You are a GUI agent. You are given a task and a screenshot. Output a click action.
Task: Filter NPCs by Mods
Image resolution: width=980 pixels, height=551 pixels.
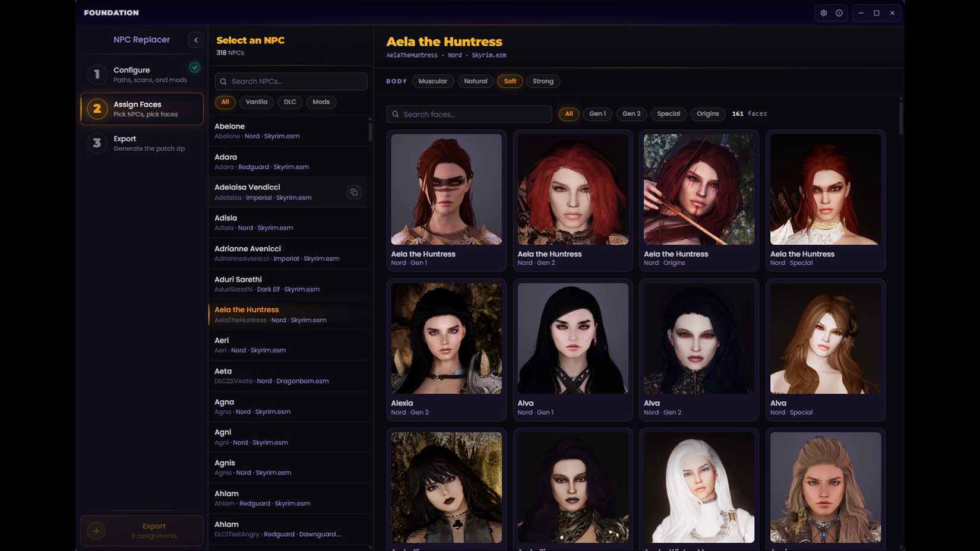(321, 102)
